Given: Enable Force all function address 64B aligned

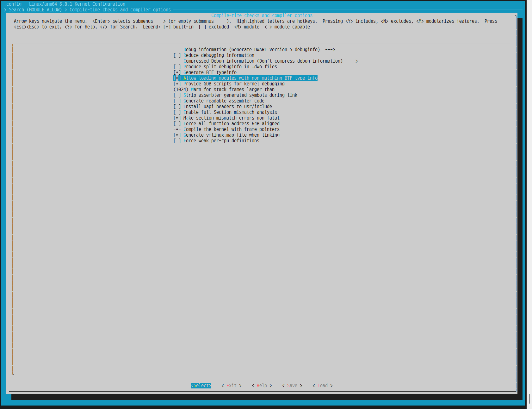Looking at the screenshot, I should click(226, 124).
